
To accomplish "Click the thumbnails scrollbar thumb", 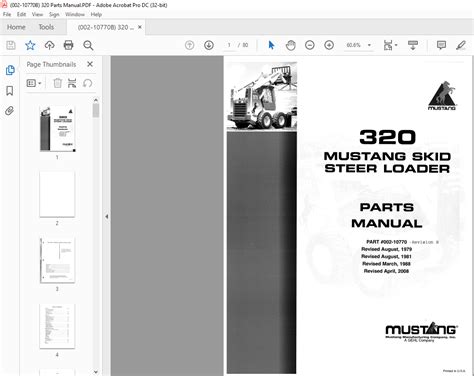I will point(96,110).
